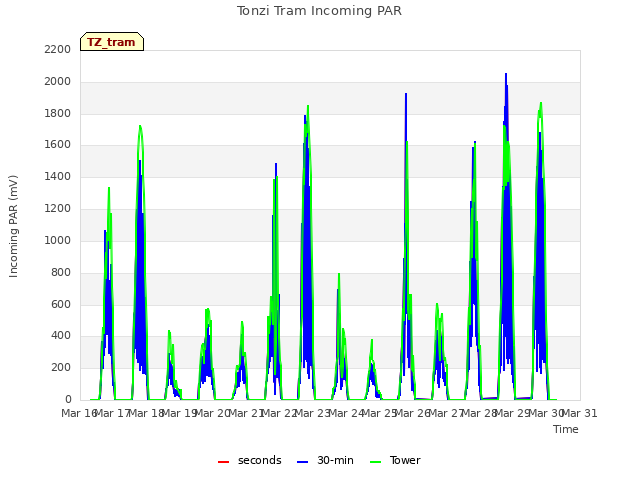
Task: Toggle the 30-min legend entry
Action: click(325, 460)
